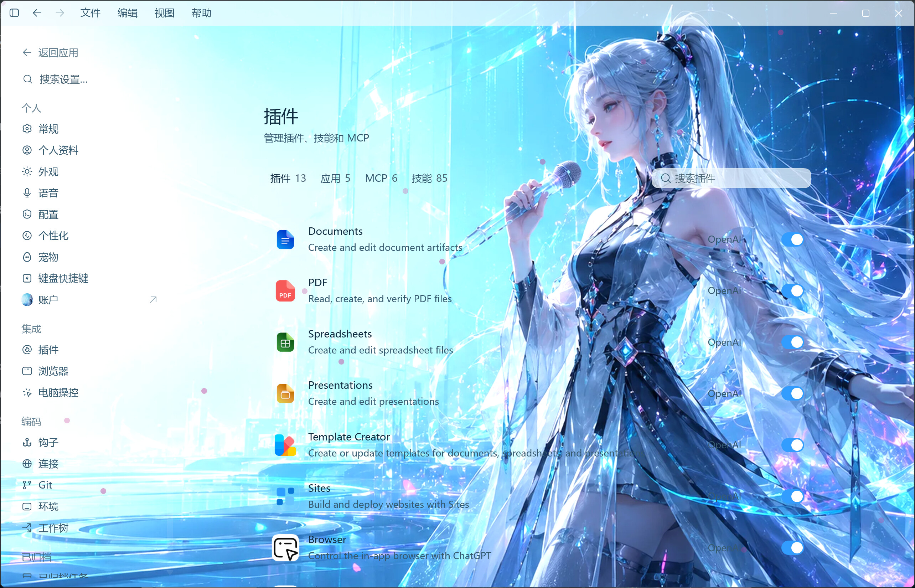Viewport: 915px width, 588px height.
Task: Open the 文件 menu
Action: (91, 13)
